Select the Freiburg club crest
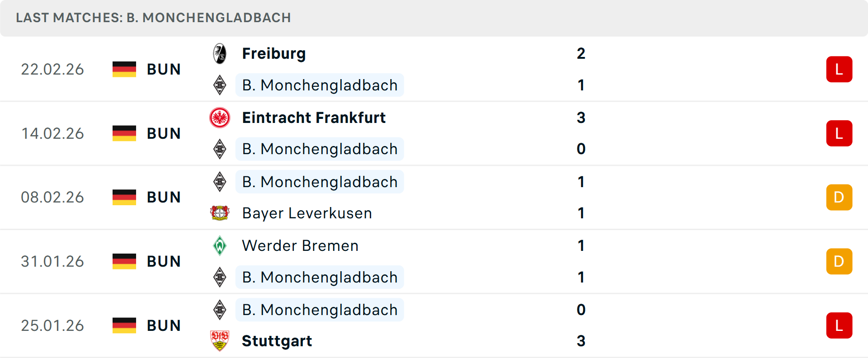This screenshot has height=358, width=868. click(x=220, y=53)
